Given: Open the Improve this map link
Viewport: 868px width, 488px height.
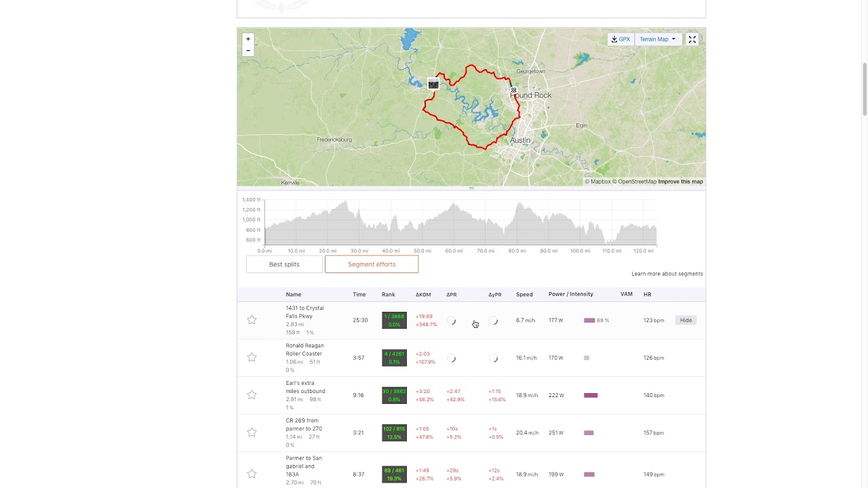Looking at the screenshot, I should pyautogui.click(x=680, y=182).
